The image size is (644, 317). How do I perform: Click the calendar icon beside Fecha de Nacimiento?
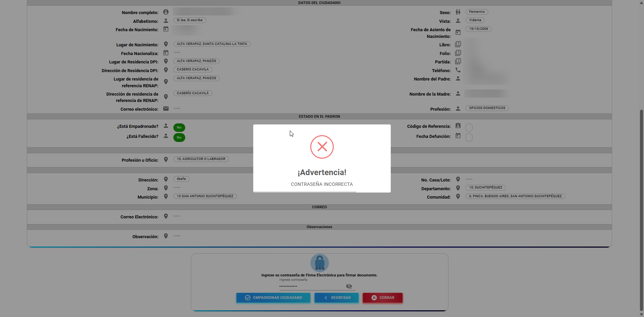(166, 29)
